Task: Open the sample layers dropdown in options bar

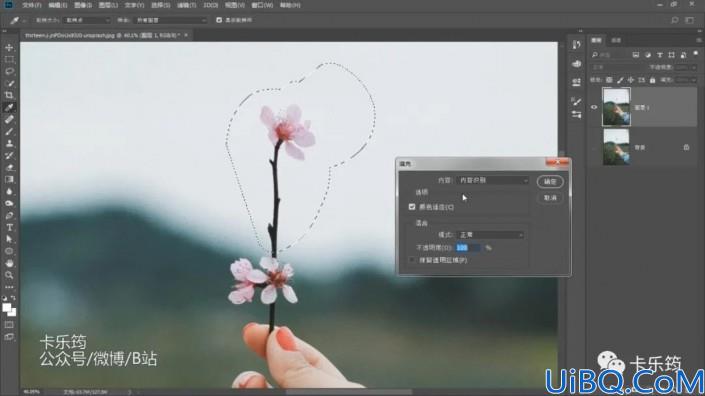Action: [171, 20]
